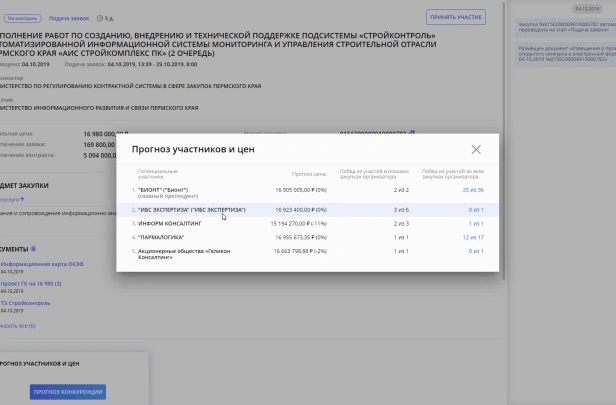
Task: Open 'ТЗ Стройконтроль' document
Action: tap(26, 303)
